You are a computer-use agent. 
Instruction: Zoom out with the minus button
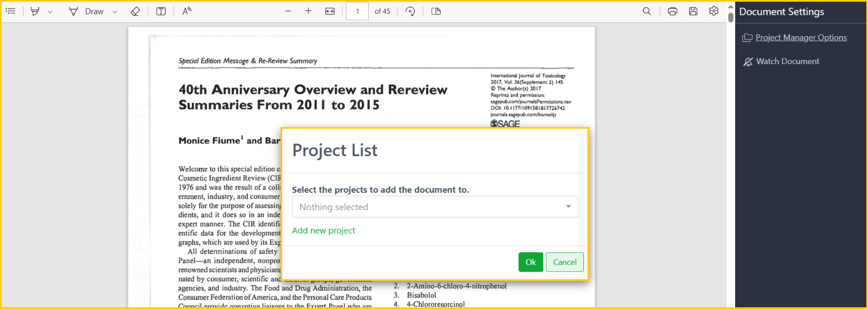[288, 11]
